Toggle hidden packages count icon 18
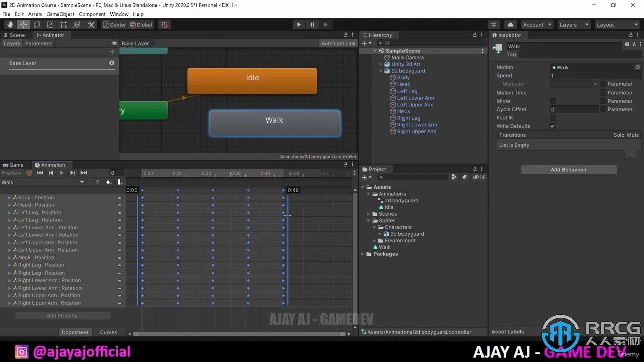 [x=479, y=177]
